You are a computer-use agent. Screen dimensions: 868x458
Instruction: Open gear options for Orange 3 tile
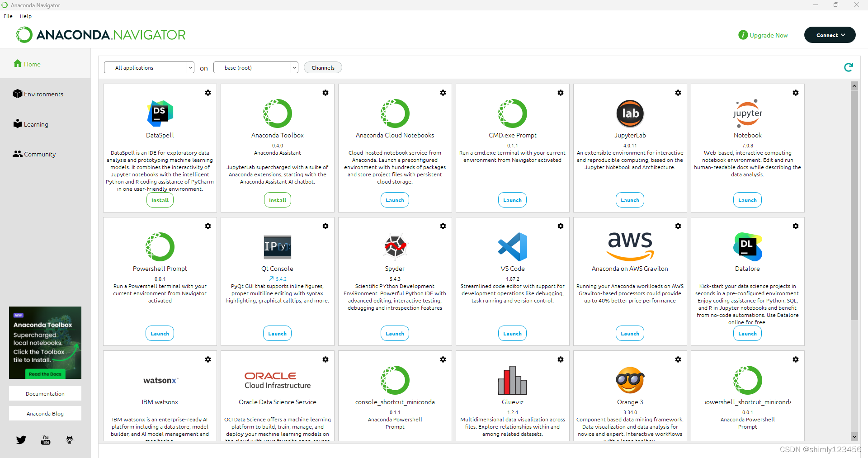point(678,359)
